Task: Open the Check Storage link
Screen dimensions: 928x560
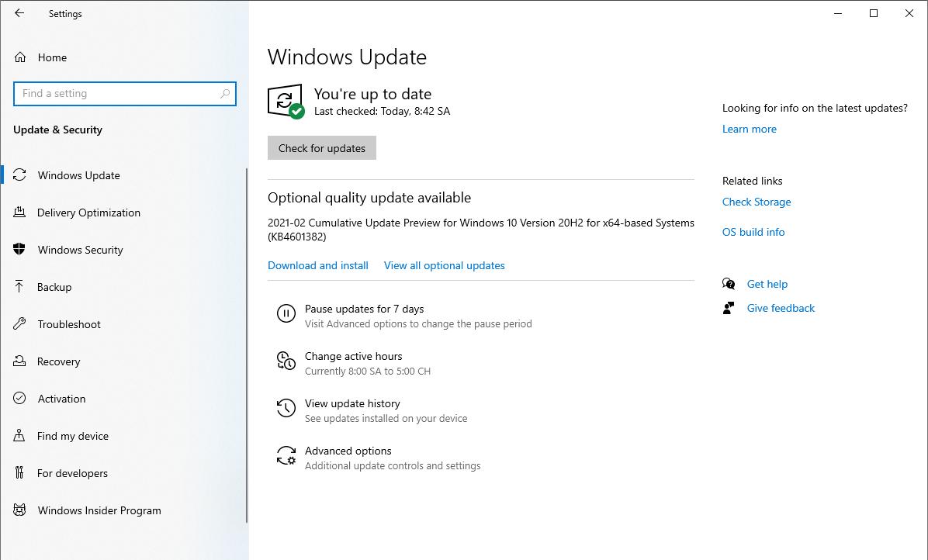Action: click(757, 202)
